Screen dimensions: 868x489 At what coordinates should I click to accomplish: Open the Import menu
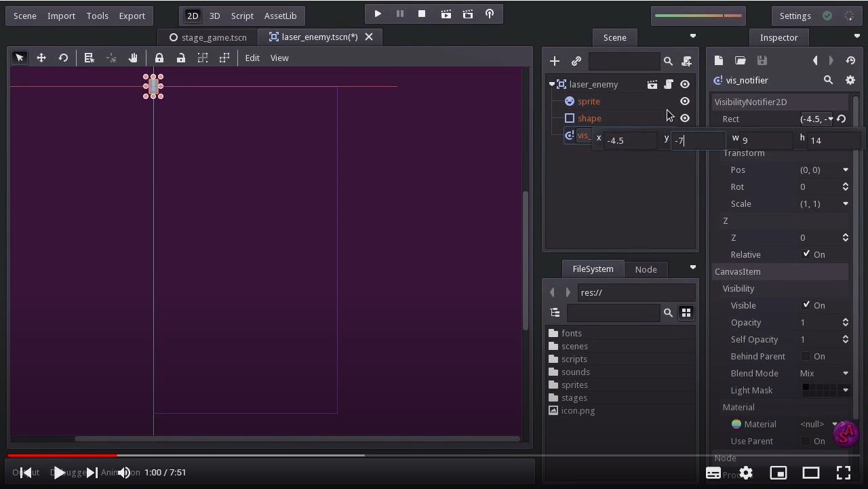[61, 16]
